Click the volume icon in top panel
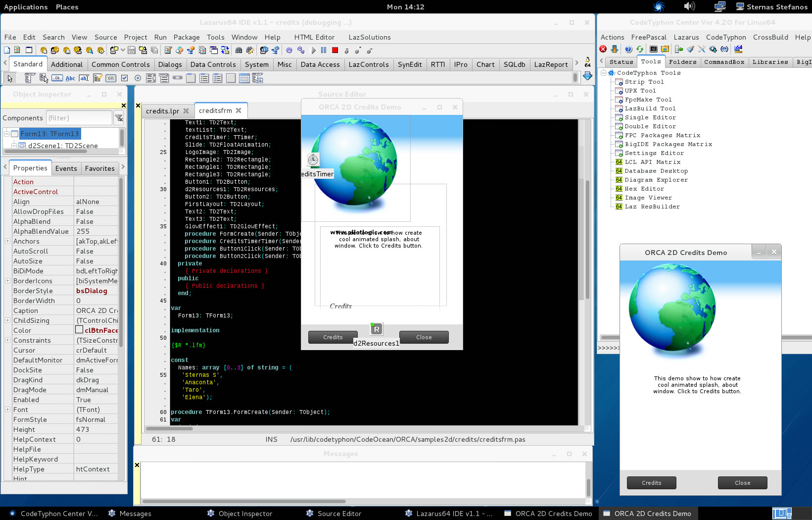812x520 pixels. coord(689,6)
